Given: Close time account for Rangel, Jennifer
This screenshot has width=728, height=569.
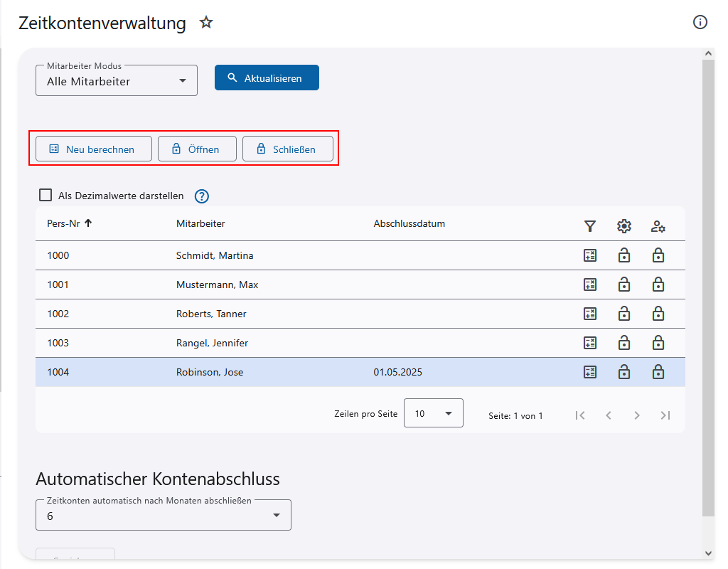Looking at the screenshot, I should (658, 343).
